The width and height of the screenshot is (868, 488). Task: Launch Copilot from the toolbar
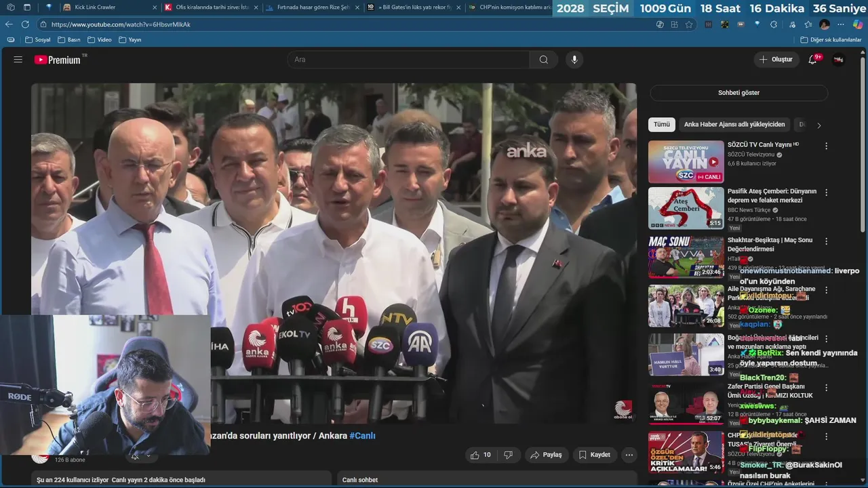858,24
